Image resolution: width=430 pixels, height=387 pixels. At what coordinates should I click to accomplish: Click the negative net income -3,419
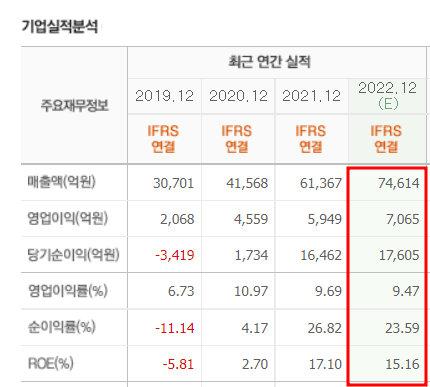tap(175, 255)
